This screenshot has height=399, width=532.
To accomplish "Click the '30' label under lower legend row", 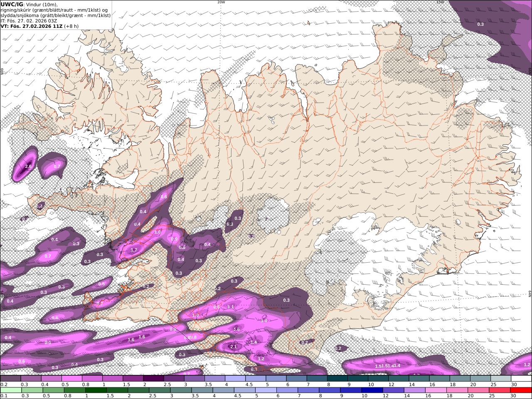I will coord(513,396).
